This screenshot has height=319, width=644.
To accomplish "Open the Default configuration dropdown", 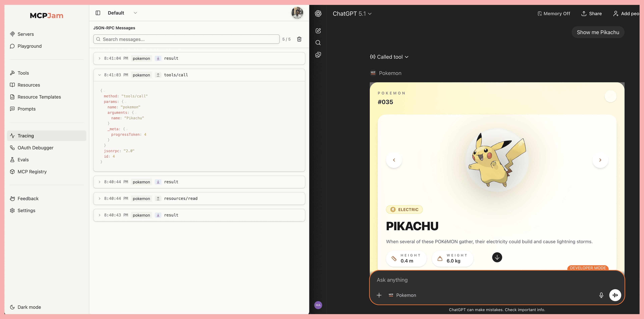I will point(122,13).
